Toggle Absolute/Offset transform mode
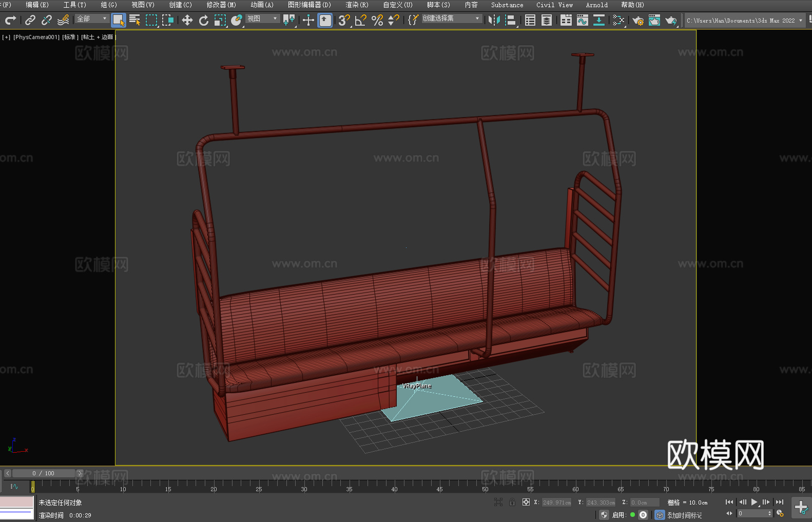This screenshot has width=812, height=522. [x=526, y=502]
